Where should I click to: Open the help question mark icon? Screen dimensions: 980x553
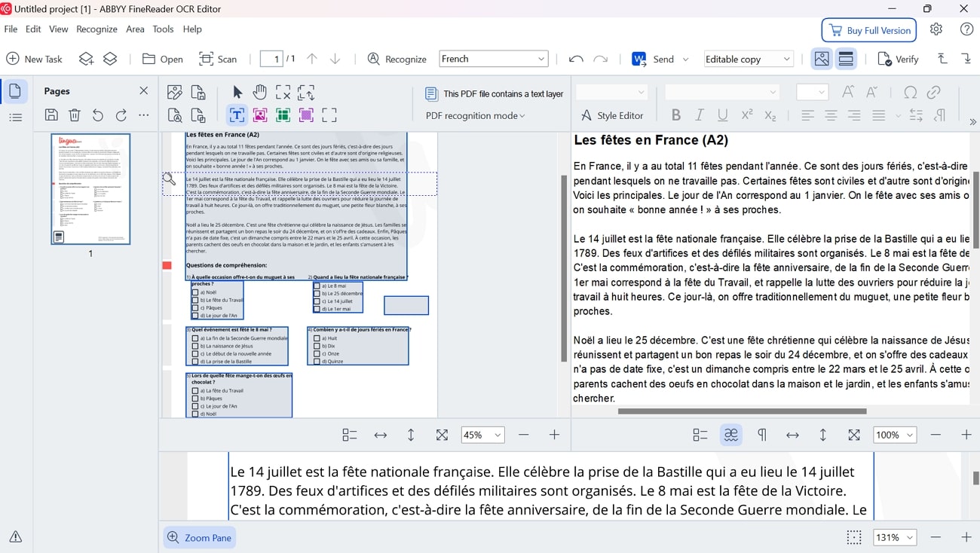[967, 29]
